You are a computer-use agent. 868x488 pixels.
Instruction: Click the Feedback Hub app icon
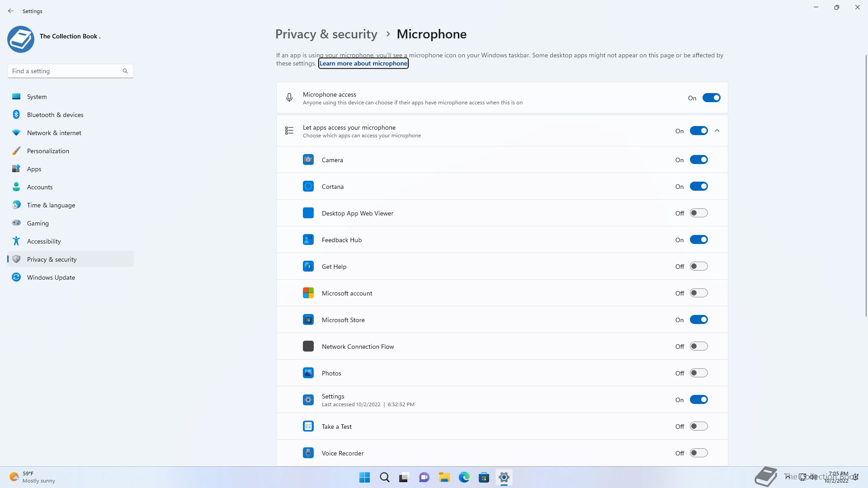(308, 239)
